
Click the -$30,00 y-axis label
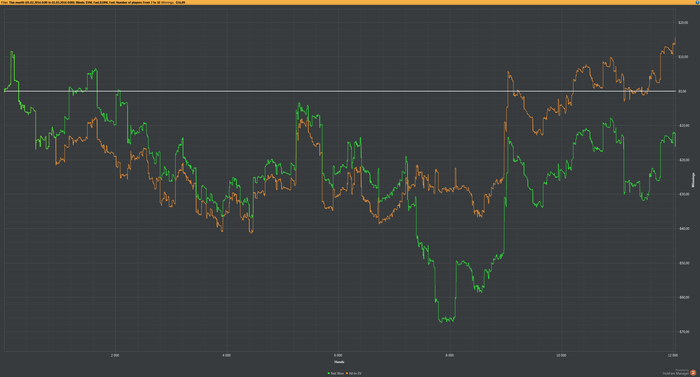click(683, 194)
